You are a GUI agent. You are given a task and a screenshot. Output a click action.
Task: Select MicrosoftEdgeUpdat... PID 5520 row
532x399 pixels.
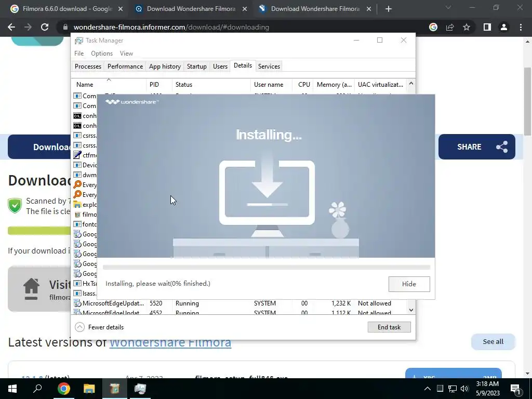coord(239,303)
